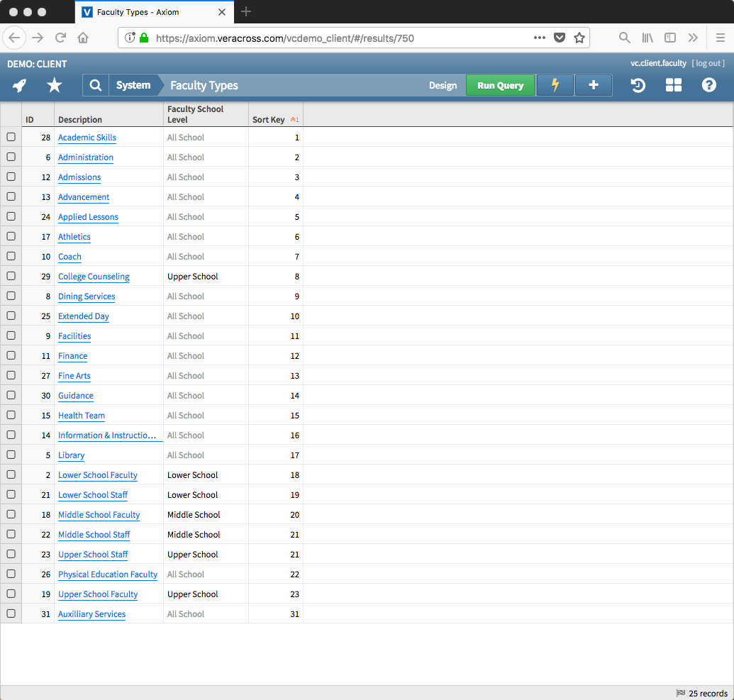The image size is (734, 700).
Task: Check the Auxilliary Services row checkbox
Action: (11, 613)
